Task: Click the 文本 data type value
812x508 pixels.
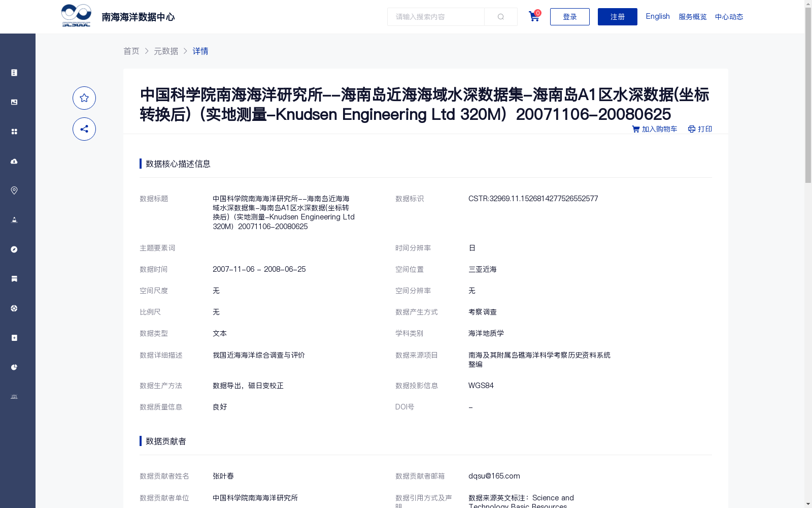Action: [220, 333]
